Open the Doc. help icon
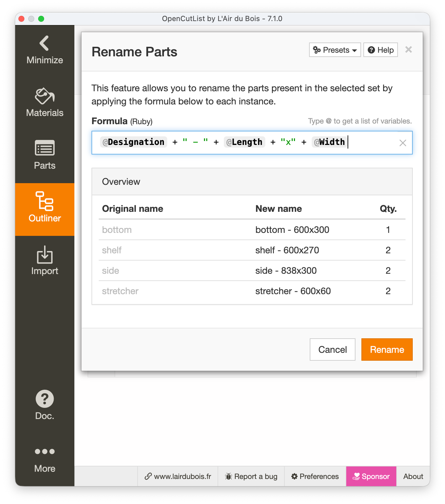Screen dimensions: 445x504 pyautogui.click(x=44, y=399)
